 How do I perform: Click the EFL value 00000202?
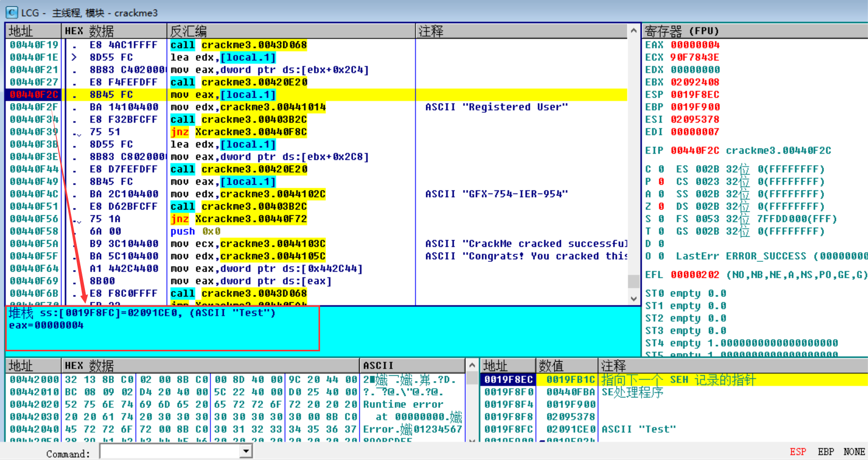point(695,275)
